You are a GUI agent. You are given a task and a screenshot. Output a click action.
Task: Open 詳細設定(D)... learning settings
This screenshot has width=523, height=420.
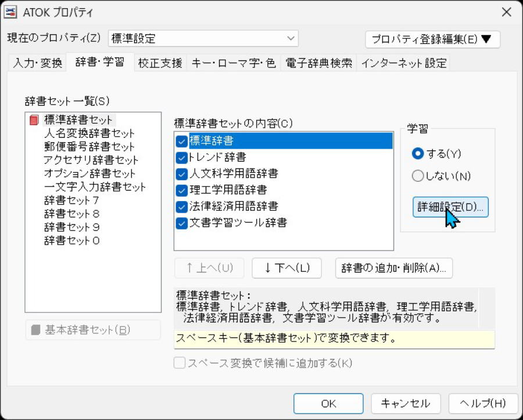[450, 207]
